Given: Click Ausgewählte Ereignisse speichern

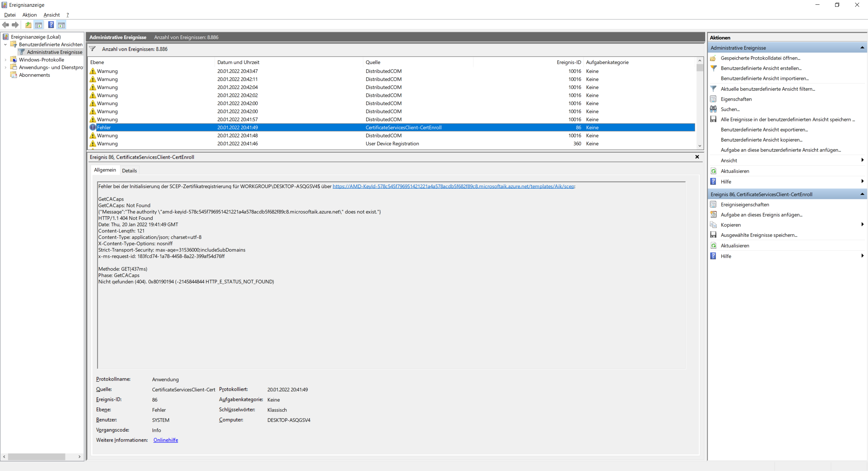Looking at the screenshot, I should [x=759, y=235].
